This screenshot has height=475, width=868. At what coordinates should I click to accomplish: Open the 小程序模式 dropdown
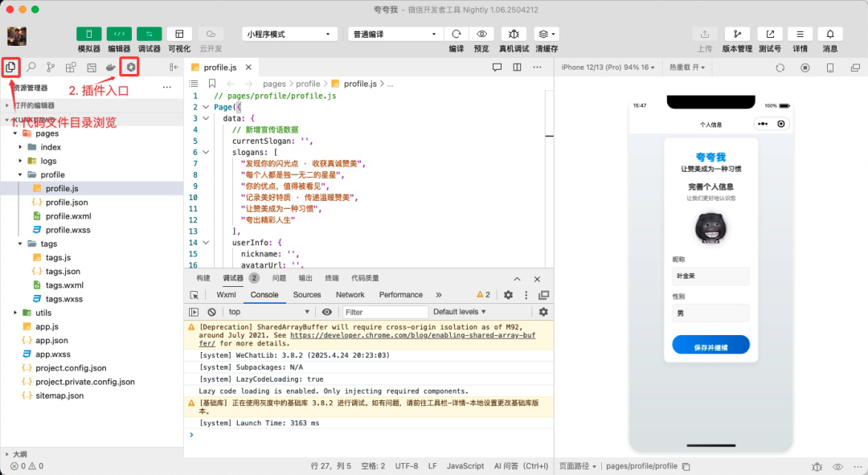pos(289,35)
